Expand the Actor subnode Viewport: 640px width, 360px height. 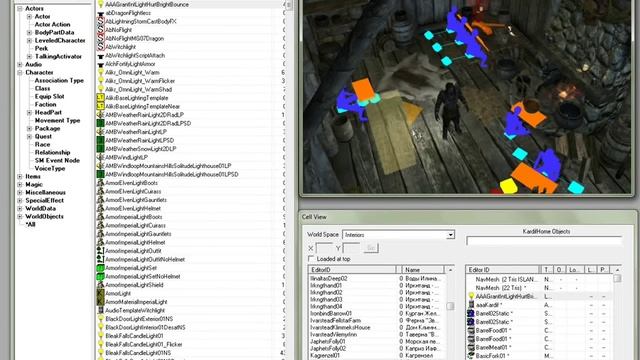point(29,16)
